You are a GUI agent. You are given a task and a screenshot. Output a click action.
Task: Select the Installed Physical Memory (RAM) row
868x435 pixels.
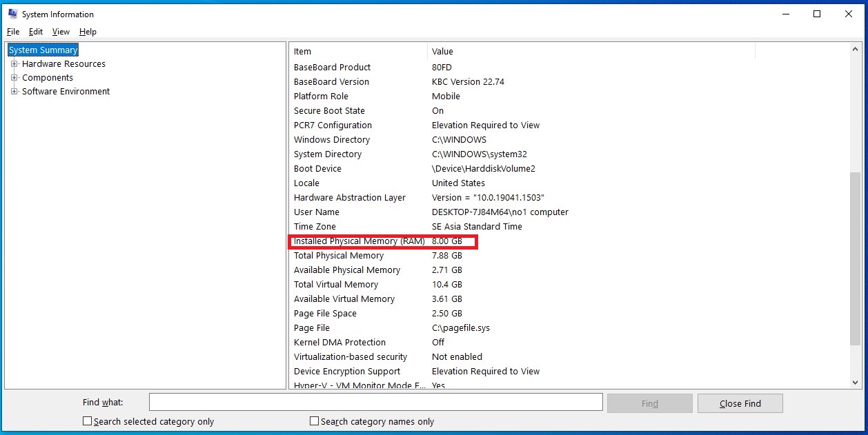359,241
